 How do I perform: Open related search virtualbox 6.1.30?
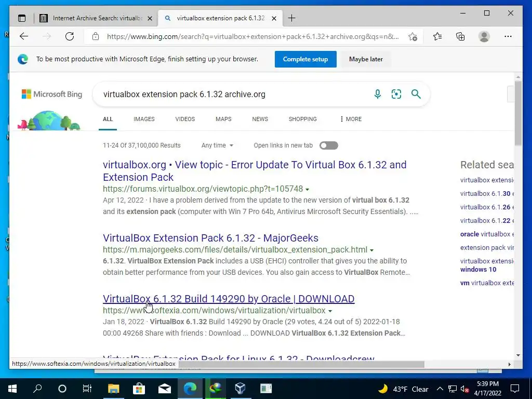[486, 193]
